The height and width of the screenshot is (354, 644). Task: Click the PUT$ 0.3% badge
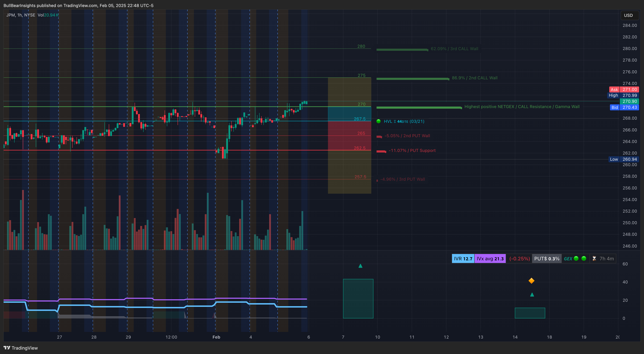tap(547, 259)
